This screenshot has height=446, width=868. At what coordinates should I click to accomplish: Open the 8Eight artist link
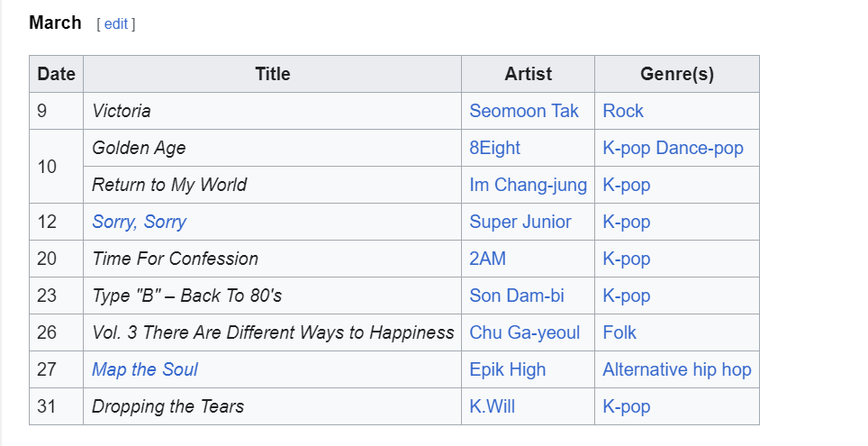494,148
